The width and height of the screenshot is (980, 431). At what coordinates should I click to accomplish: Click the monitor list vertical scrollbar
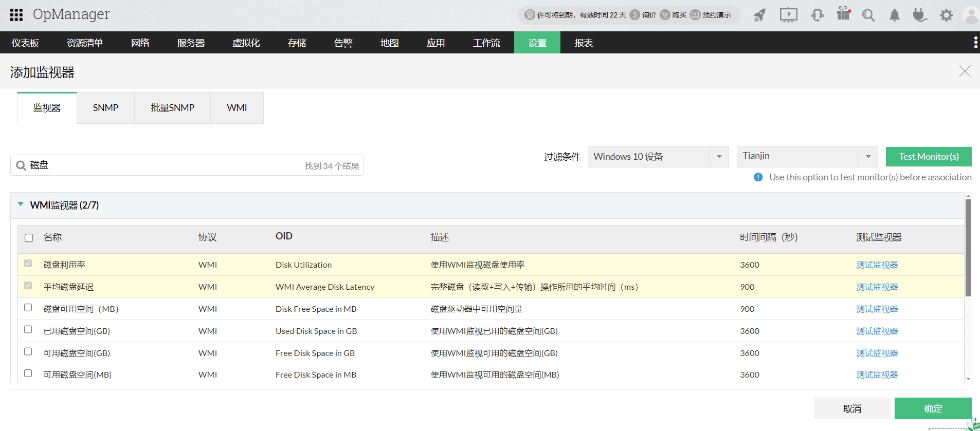coord(968,248)
